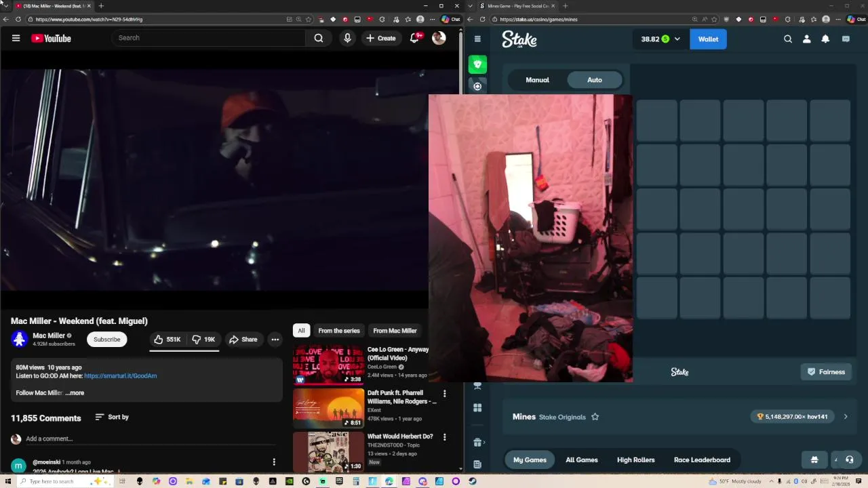Image resolution: width=868 pixels, height=488 pixels.
Task: Select the All related-videos chip
Action: coord(301,330)
